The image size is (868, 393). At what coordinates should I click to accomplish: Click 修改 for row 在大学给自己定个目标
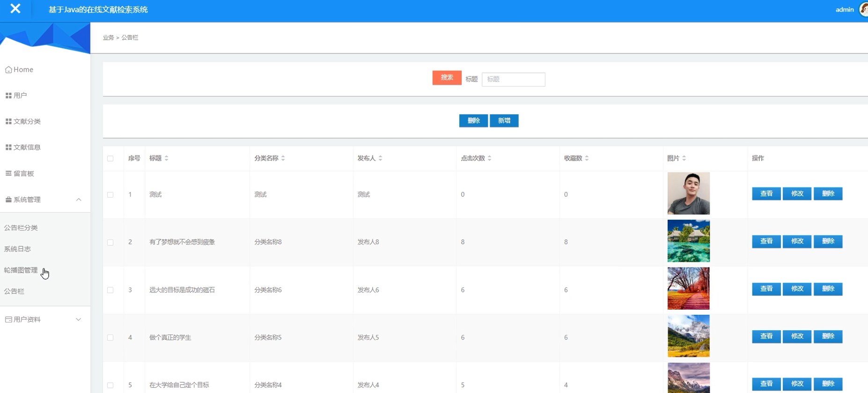point(797,384)
